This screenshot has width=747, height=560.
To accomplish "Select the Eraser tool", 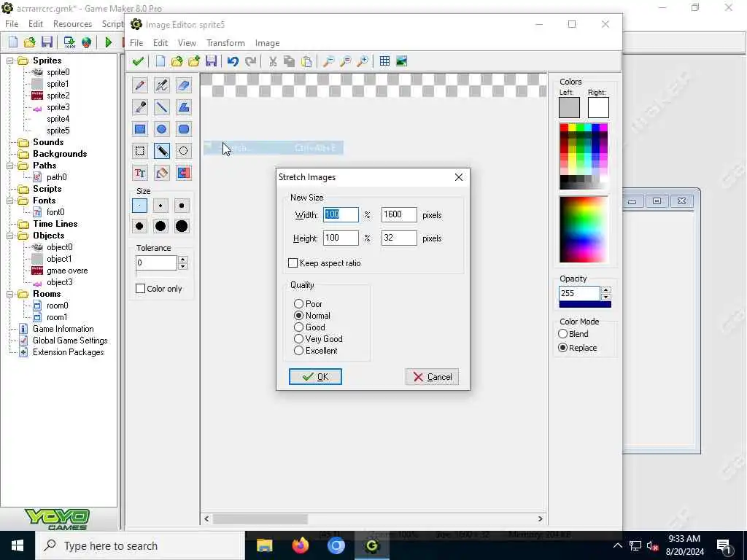I will pos(183,85).
